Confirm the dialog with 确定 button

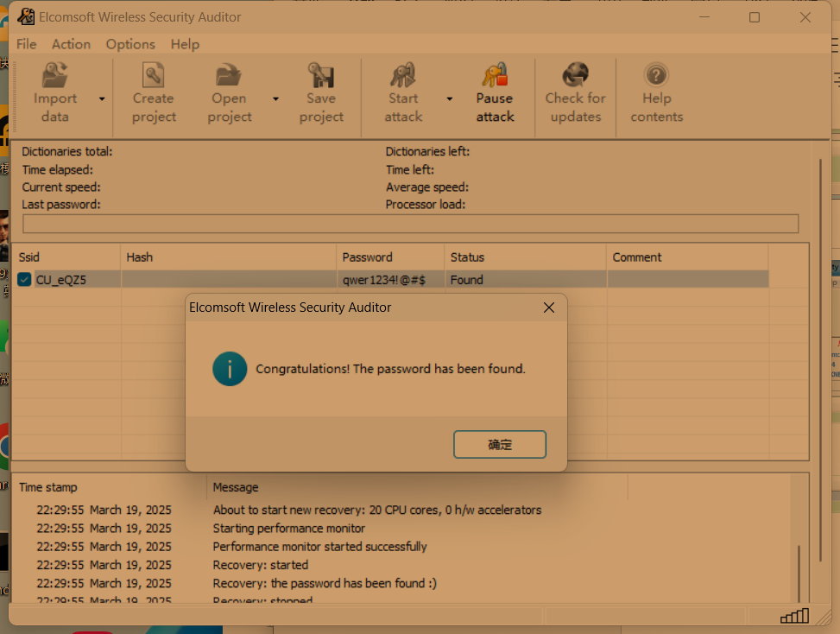499,444
